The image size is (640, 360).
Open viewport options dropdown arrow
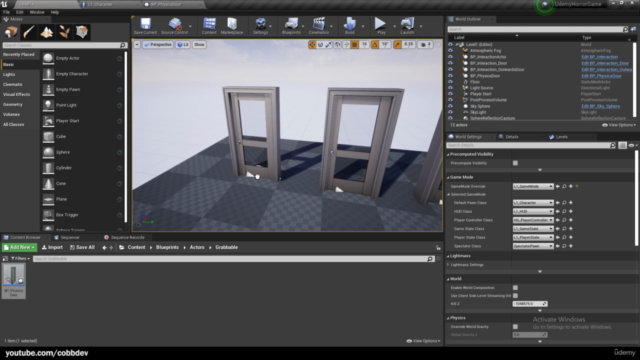pyautogui.click(x=137, y=44)
